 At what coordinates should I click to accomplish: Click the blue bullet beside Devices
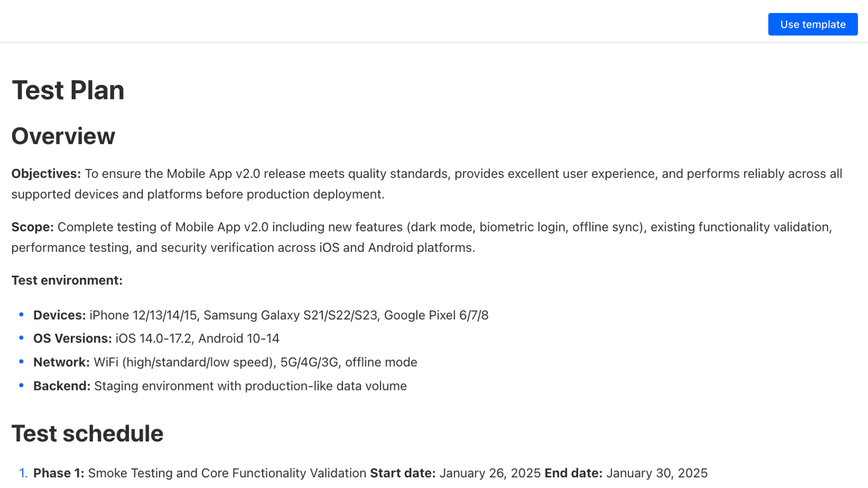[21, 314]
